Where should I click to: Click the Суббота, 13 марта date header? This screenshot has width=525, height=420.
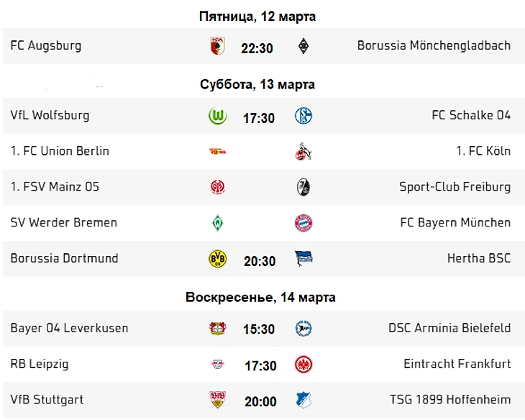click(x=257, y=85)
